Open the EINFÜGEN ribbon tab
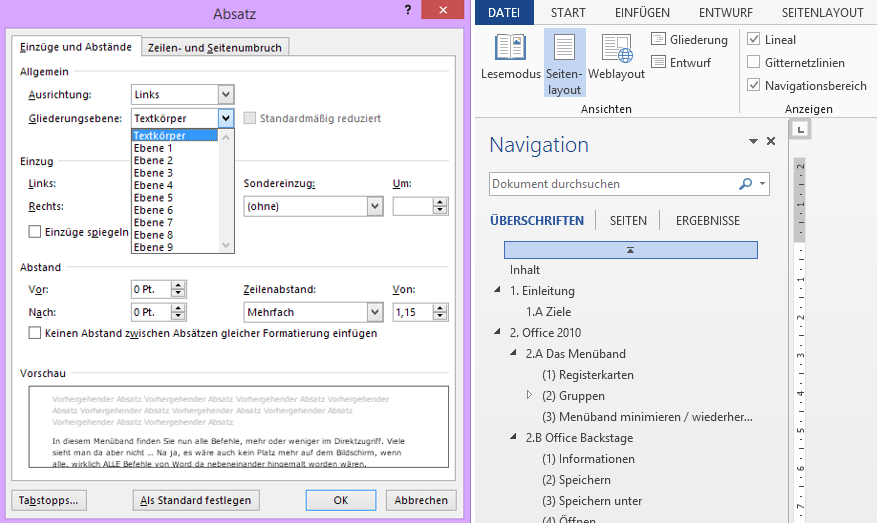The height and width of the screenshot is (523, 877). coord(642,12)
